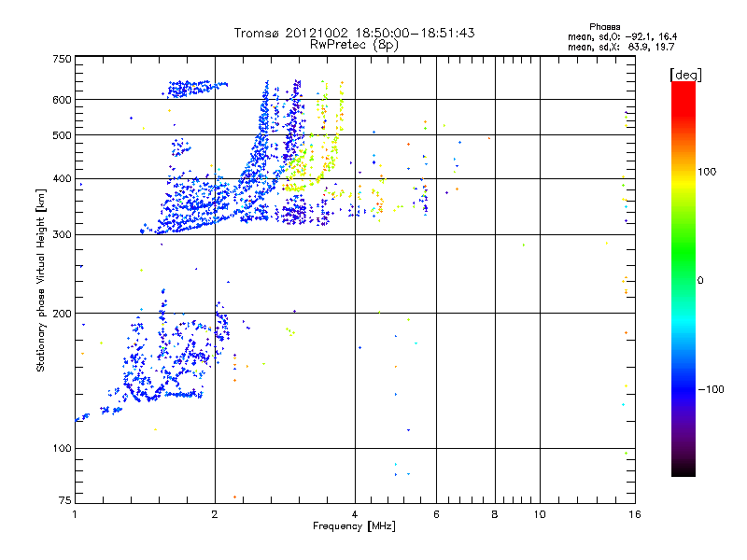Click the 'mean, sd,O: -92.1, 16.4' line
The image size is (747, 560).
pyautogui.click(x=622, y=36)
